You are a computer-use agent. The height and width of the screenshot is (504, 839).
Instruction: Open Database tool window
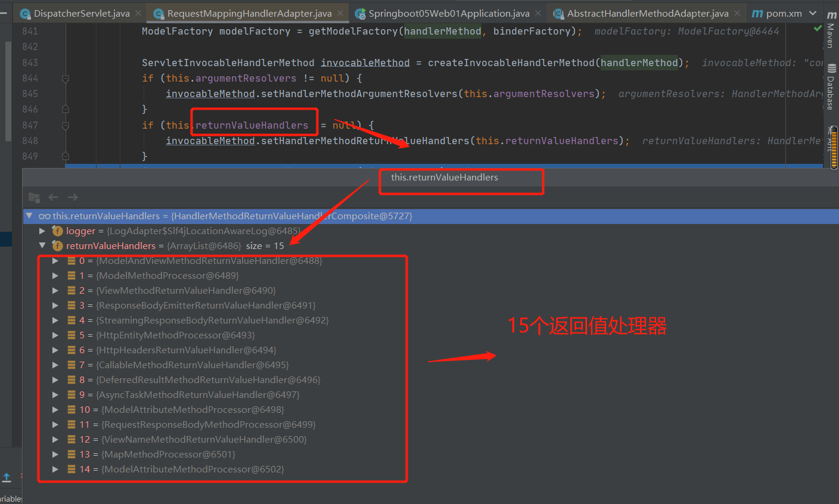(x=831, y=86)
